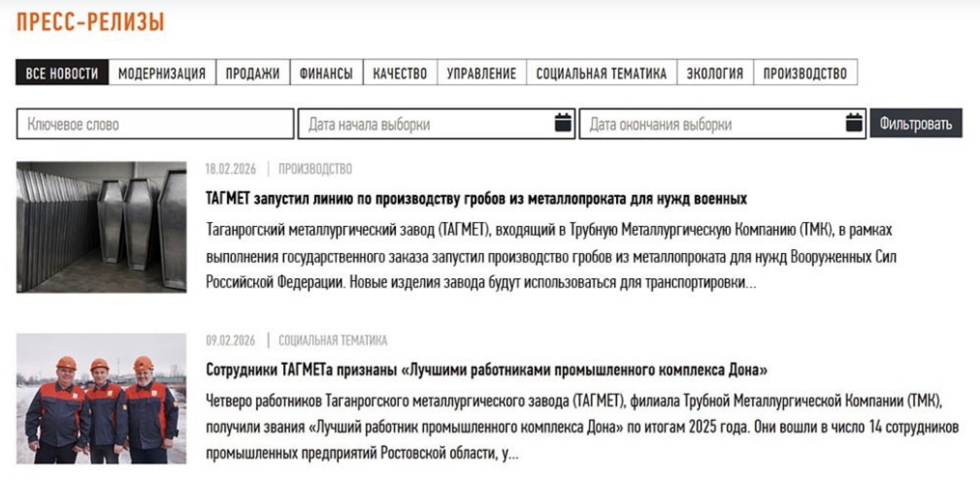Click Производство category label under 18.02.2026
This screenshot has height=482, width=980.
(315, 169)
